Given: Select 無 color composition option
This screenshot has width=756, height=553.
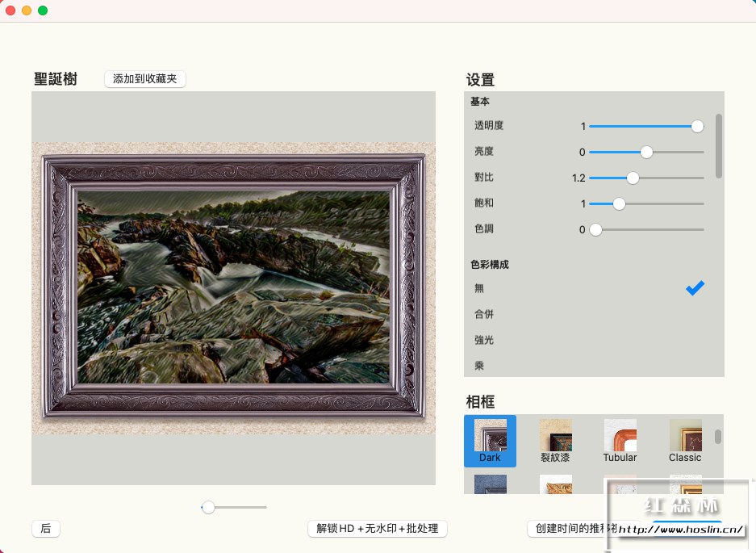Looking at the screenshot, I should 589,288.
